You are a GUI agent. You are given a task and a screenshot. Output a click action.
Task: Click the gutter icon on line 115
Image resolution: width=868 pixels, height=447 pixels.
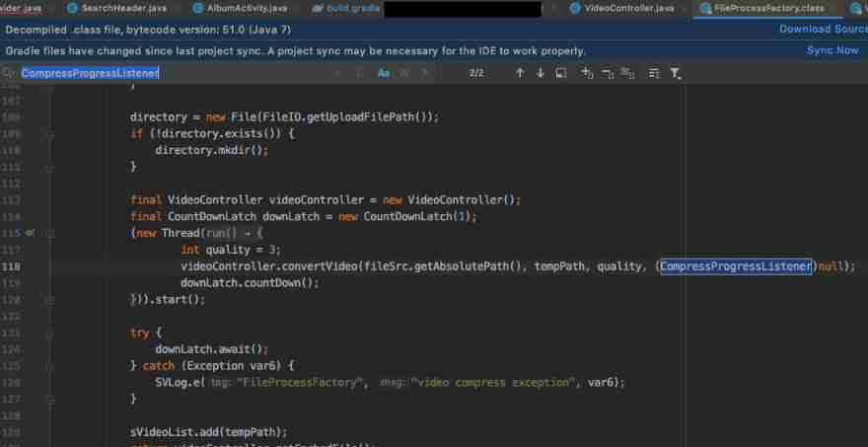point(30,233)
